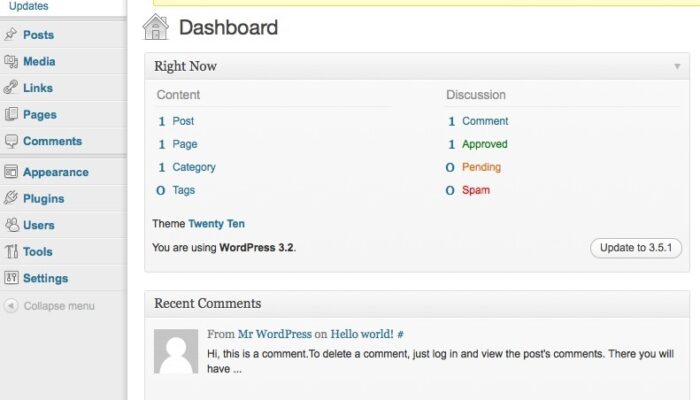This screenshot has height=400, width=700.
Task: Click Mr WordPress commenter avatar
Action: (176, 351)
